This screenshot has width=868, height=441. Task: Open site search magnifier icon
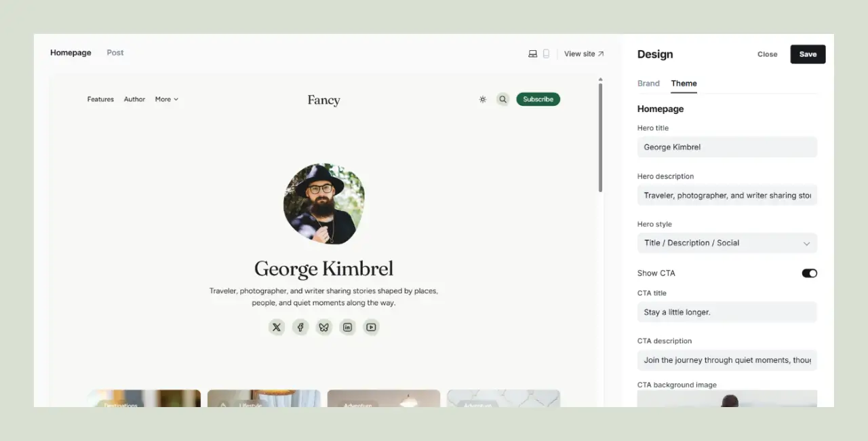pos(502,99)
